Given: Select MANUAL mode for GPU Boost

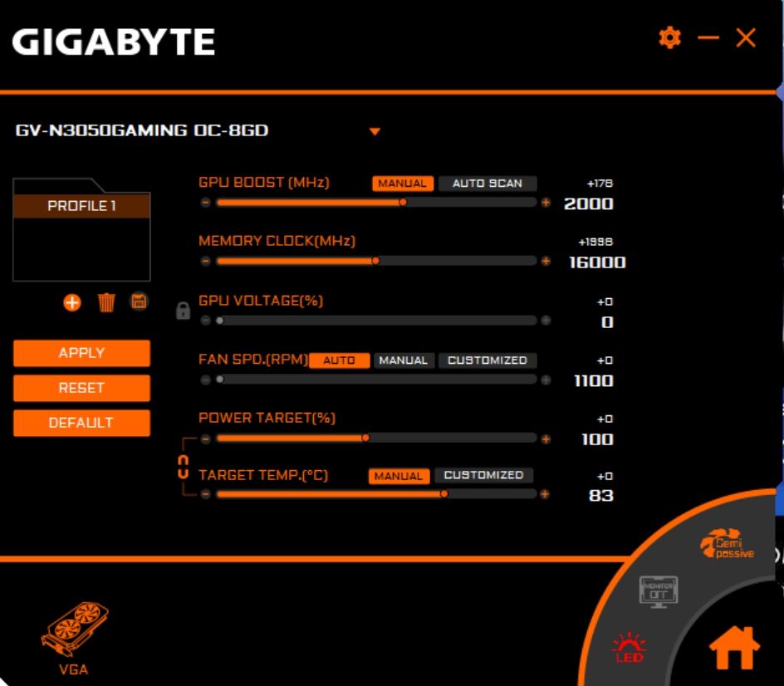Looking at the screenshot, I should (x=403, y=184).
